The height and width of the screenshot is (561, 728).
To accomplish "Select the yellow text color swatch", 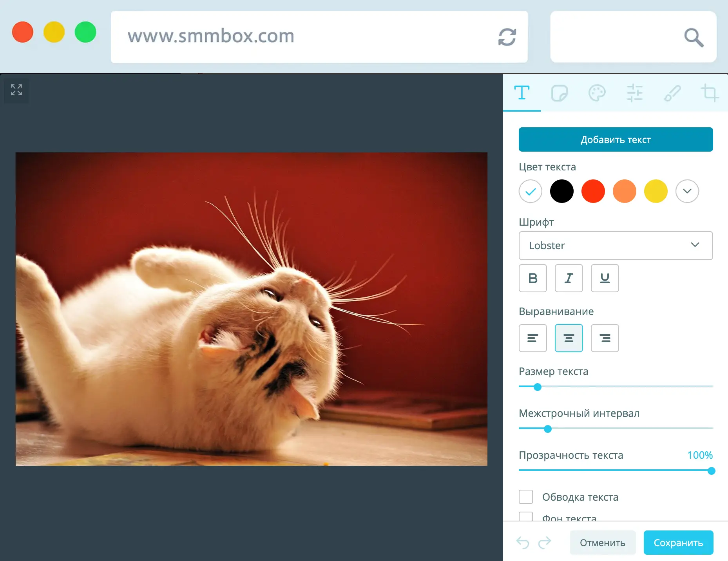I will pos(656,191).
